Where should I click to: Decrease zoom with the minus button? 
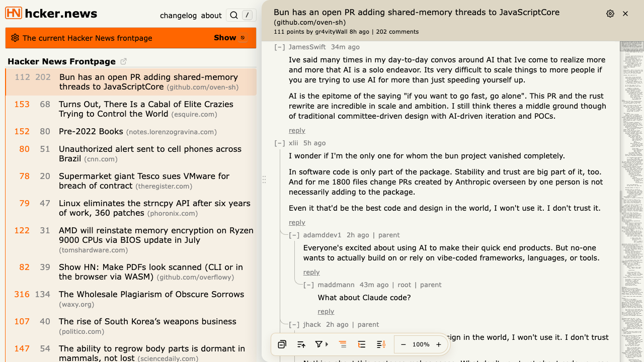click(x=404, y=344)
